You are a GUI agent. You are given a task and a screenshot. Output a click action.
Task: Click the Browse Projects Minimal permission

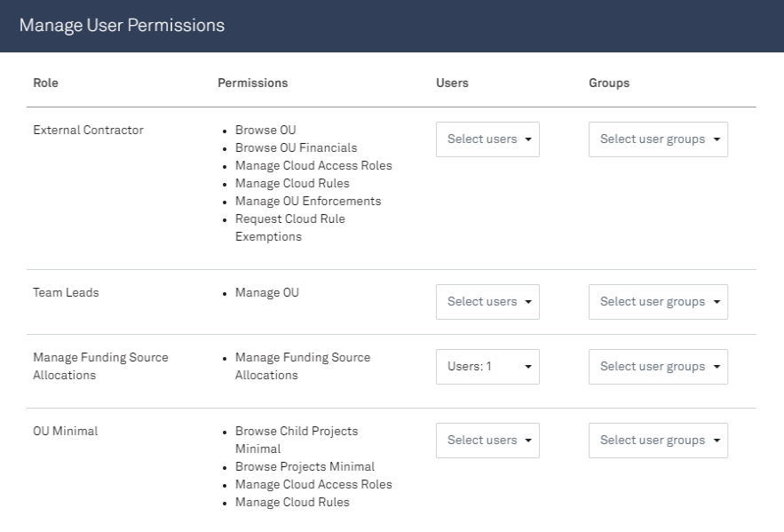[x=305, y=466]
